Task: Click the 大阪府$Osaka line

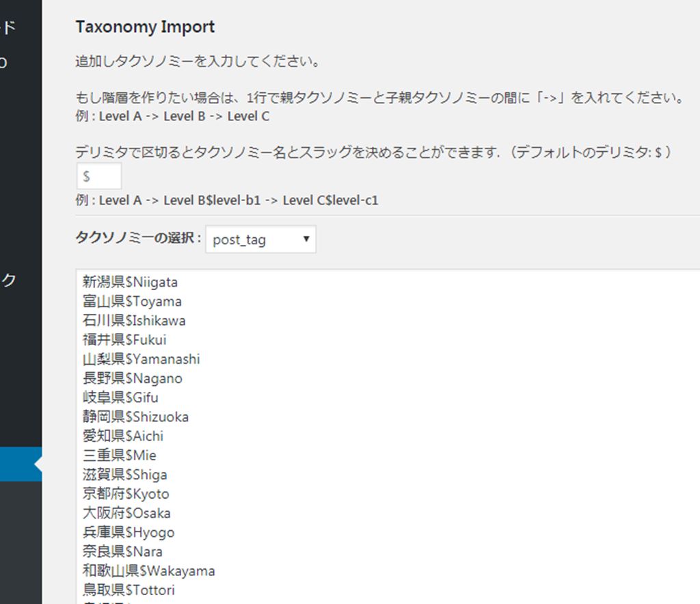Action: pyautogui.click(x=126, y=513)
